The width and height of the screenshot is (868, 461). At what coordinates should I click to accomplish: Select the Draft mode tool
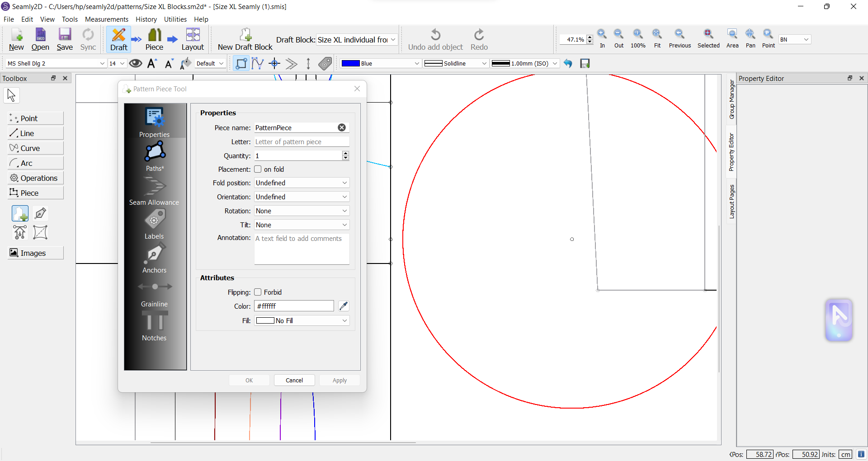118,39
